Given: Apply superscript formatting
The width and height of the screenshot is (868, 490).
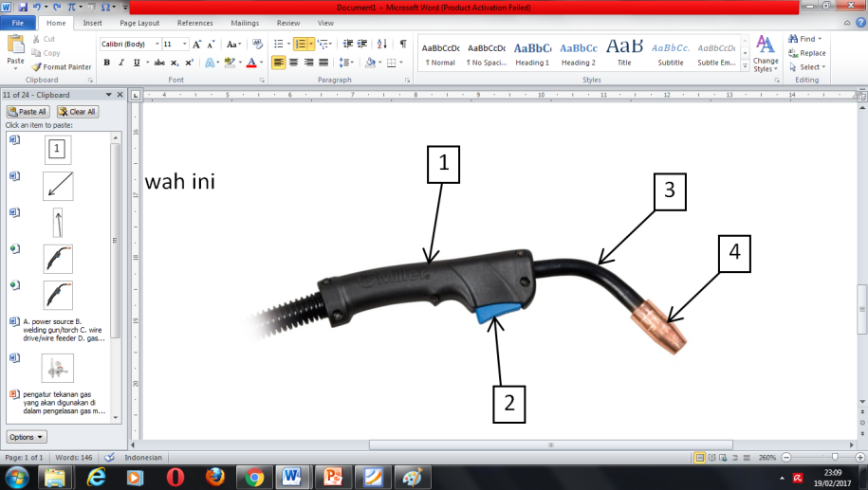Looking at the screenshot, I should [190, 63].
